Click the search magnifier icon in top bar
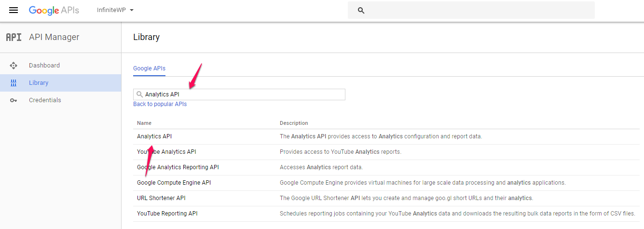 361,10
